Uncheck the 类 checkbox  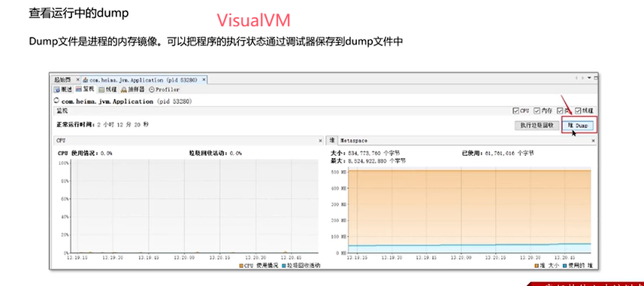point(559,111)
